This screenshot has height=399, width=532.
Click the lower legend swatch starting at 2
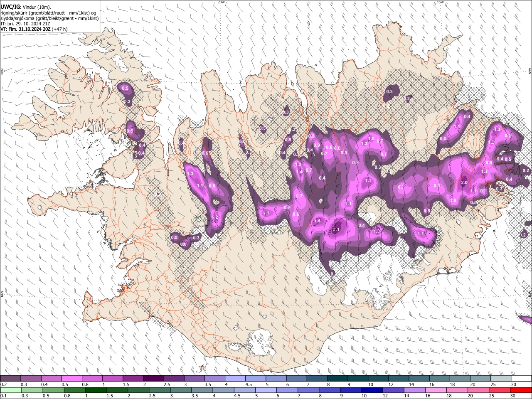[138, 390]
